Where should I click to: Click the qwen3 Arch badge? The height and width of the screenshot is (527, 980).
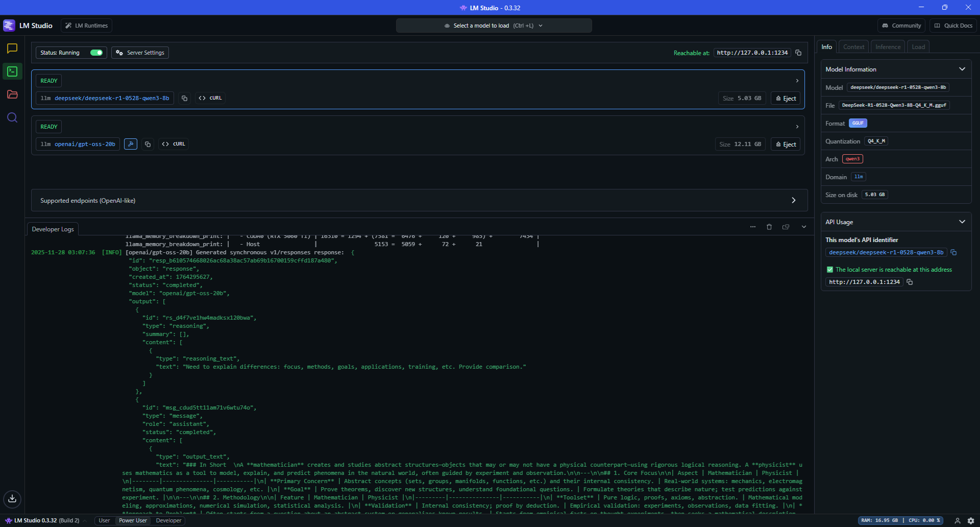pyautogui.click(x=852, y=159)
